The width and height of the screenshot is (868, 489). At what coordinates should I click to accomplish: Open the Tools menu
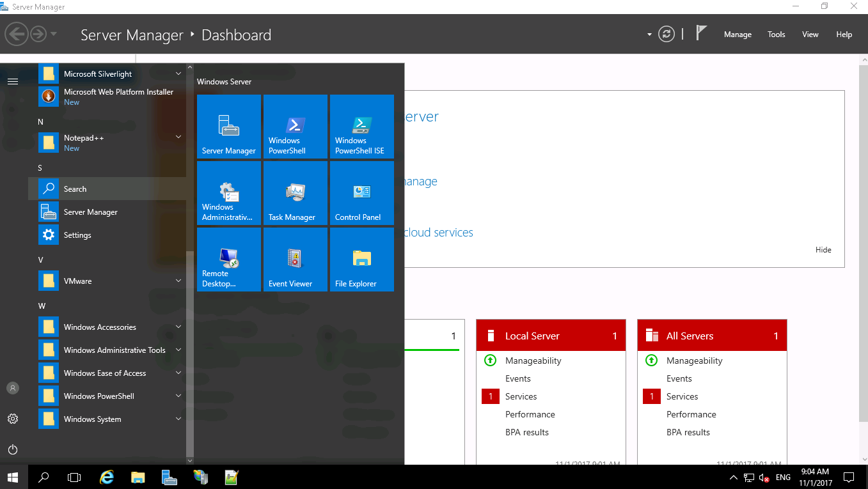776,35
